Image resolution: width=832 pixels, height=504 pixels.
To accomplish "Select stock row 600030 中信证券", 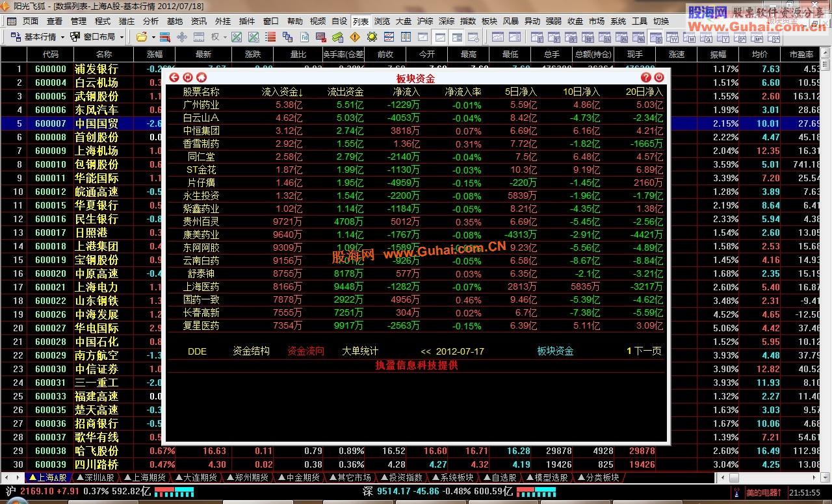I will 411,369.
